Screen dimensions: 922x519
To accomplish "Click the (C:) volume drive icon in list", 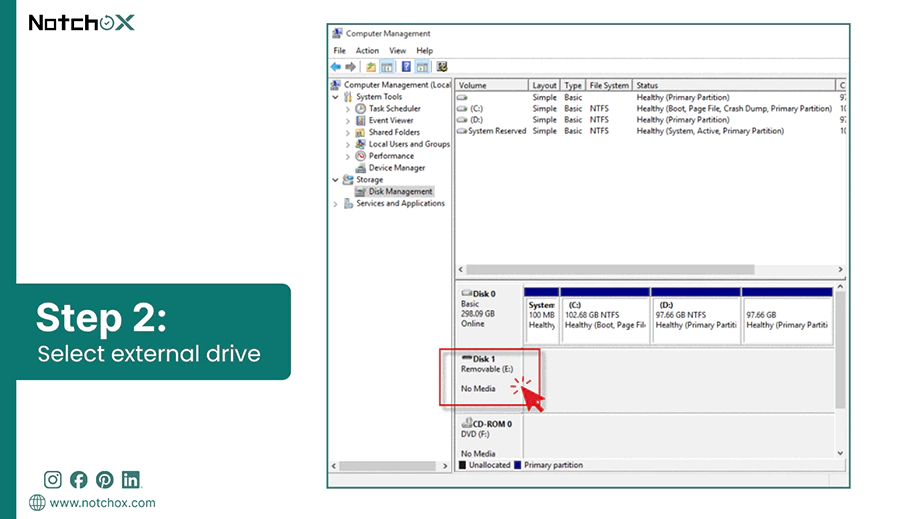I will coord(463,109).
